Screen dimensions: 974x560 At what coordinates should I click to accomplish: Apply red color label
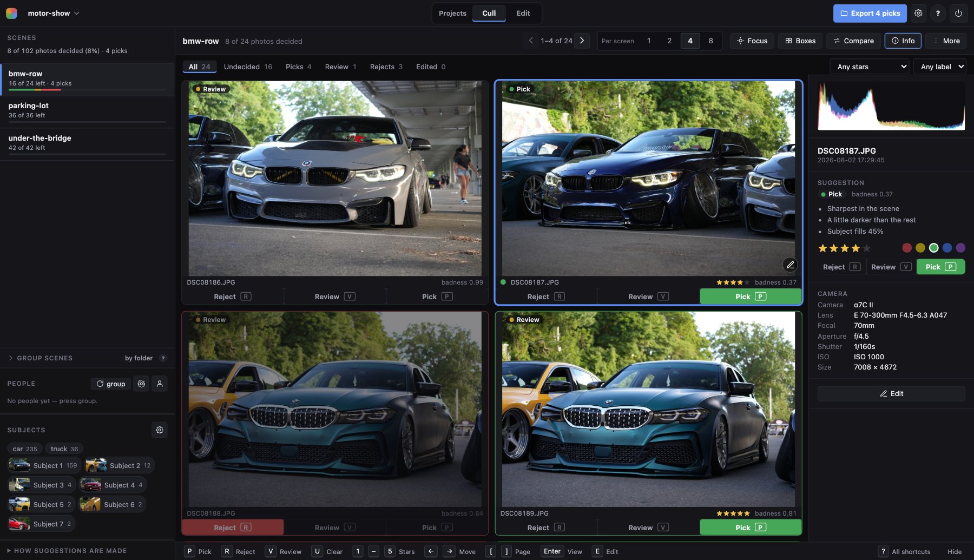point(907,248)
